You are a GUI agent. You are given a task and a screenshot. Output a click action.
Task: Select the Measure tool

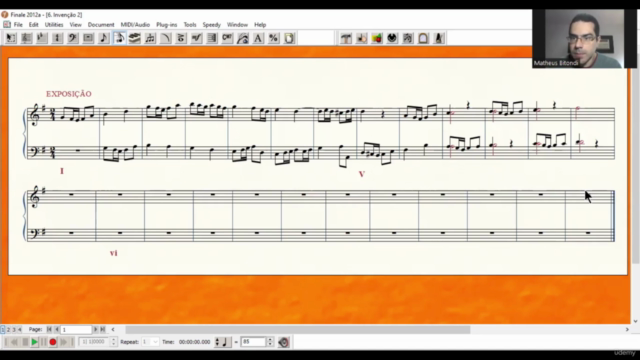click(x=88, y=38)
